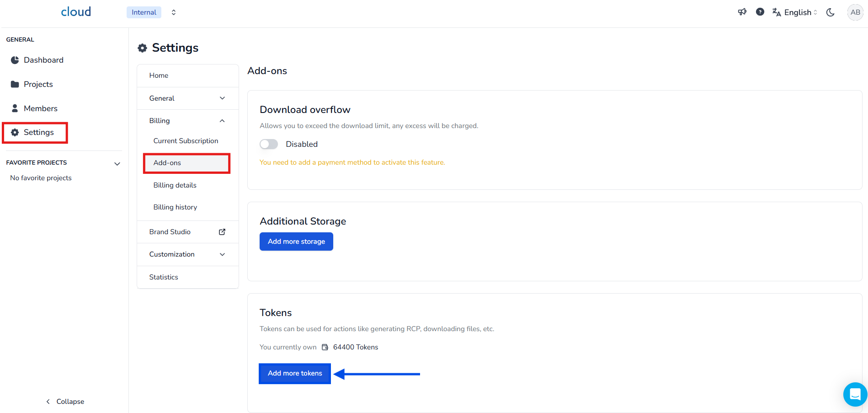
Task: Open the AB user avatar
Action: [x=855, y=12]
